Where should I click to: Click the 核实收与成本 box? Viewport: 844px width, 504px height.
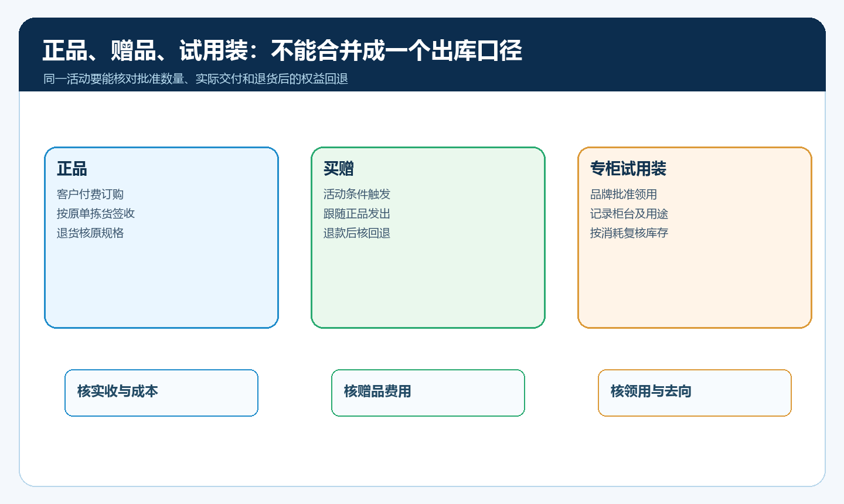pos(161,393)
